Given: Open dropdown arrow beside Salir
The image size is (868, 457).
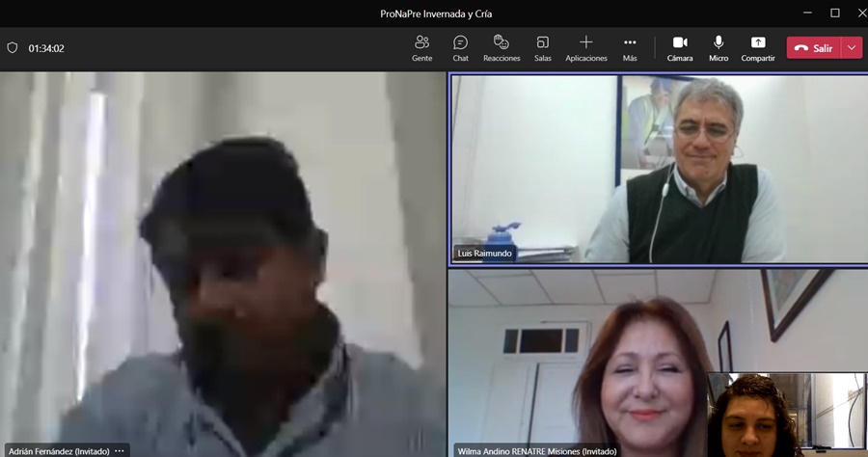Looking at the screenshot, I should 852,48.
